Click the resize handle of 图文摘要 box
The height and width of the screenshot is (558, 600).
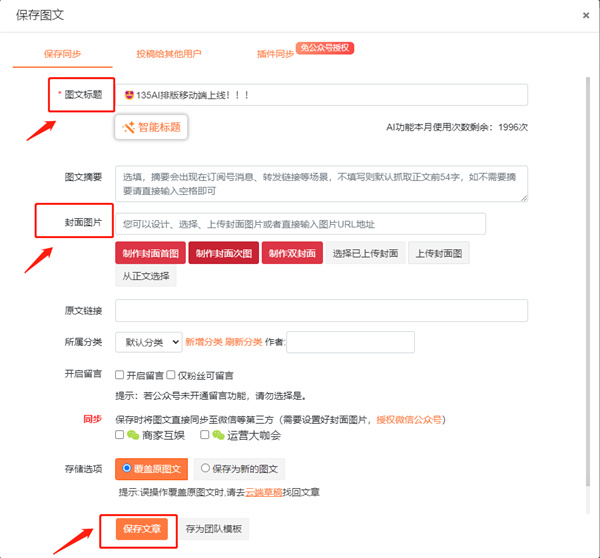click(524, 198)
